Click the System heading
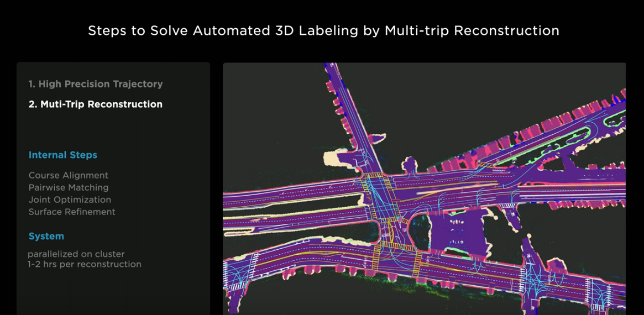Screen dimensions: 644x315 pyautogui.click(x=46, y=237)
